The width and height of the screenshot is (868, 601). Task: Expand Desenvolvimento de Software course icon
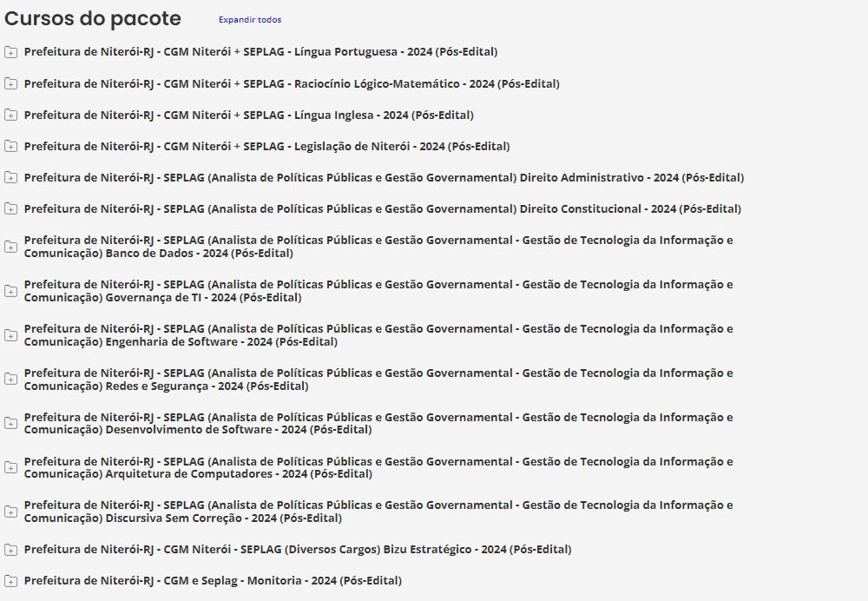point(10,423)
